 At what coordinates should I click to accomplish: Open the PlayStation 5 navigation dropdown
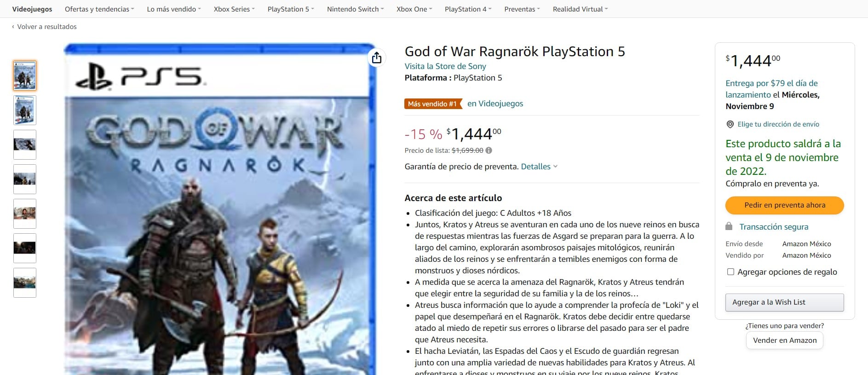[x=291, y=9]
